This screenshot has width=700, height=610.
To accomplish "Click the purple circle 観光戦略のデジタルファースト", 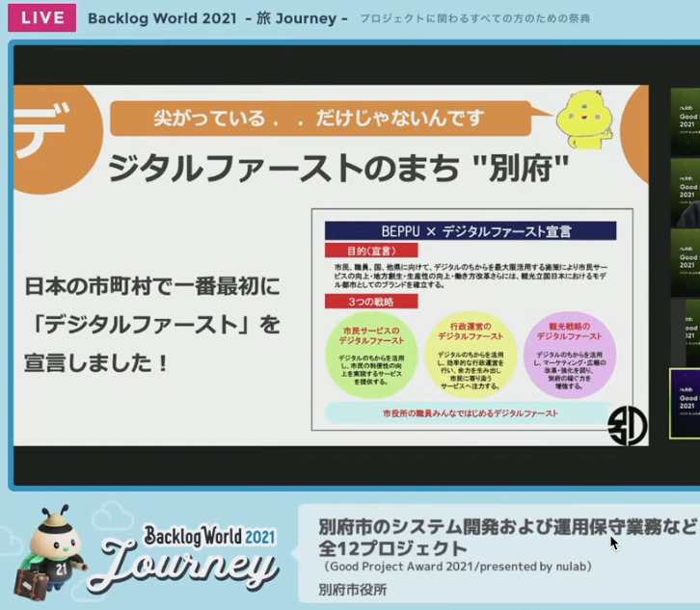I will [570, 355].
